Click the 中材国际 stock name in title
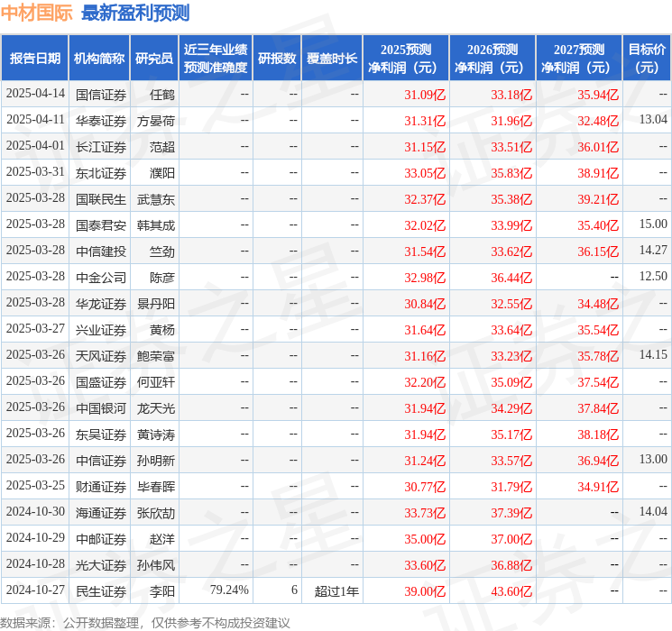The image size is (672, 631). coord(37,13)
